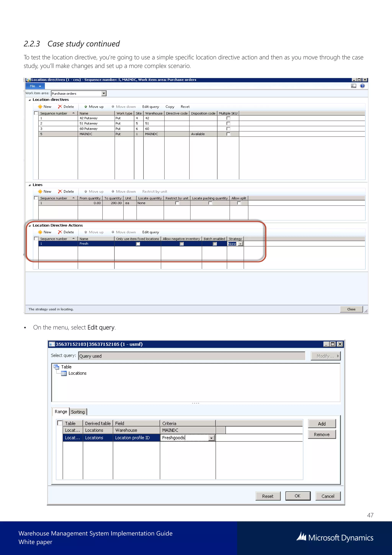Select the Locations node in query tree

point(77,374)
